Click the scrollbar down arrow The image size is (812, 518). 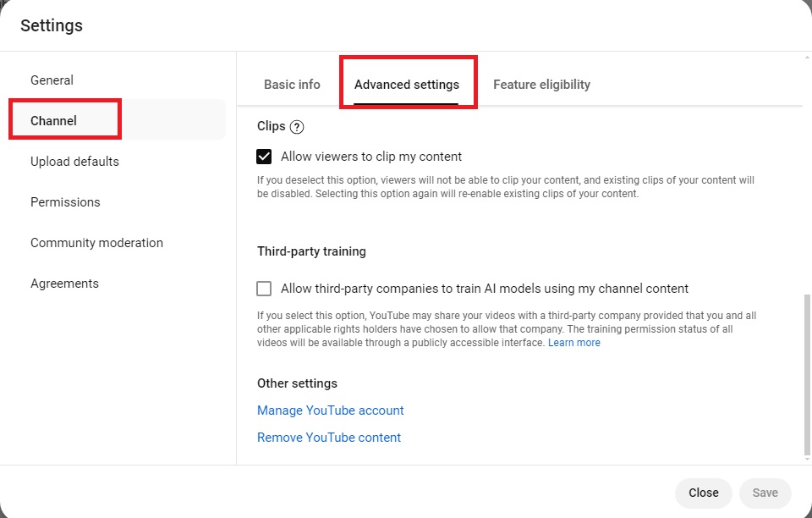click(x=807, y=459)
